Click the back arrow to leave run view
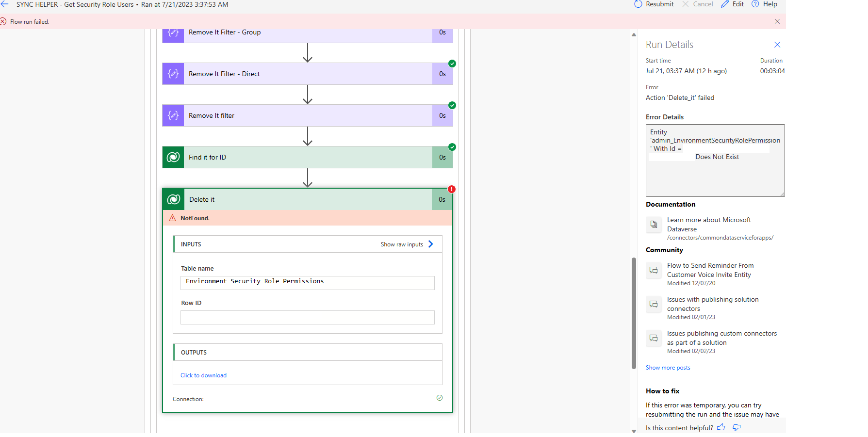The image size is (868, 437). point(5,4)
